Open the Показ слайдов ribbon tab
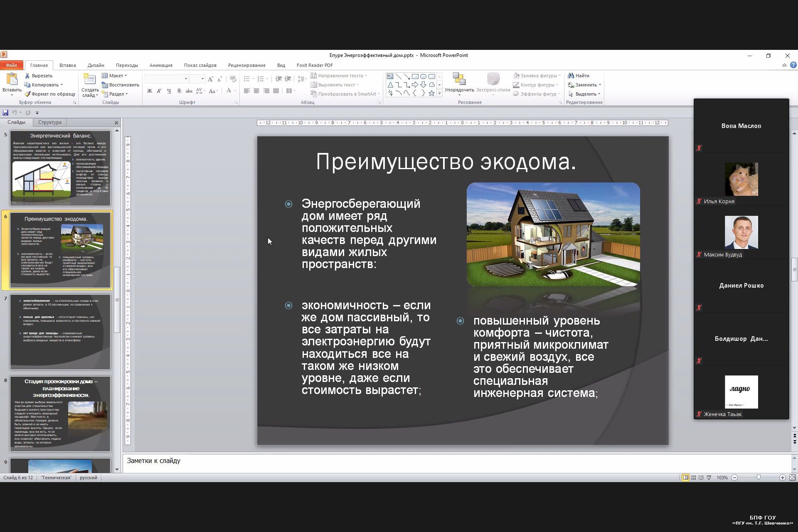798x532 pixels. click(200, 65)
